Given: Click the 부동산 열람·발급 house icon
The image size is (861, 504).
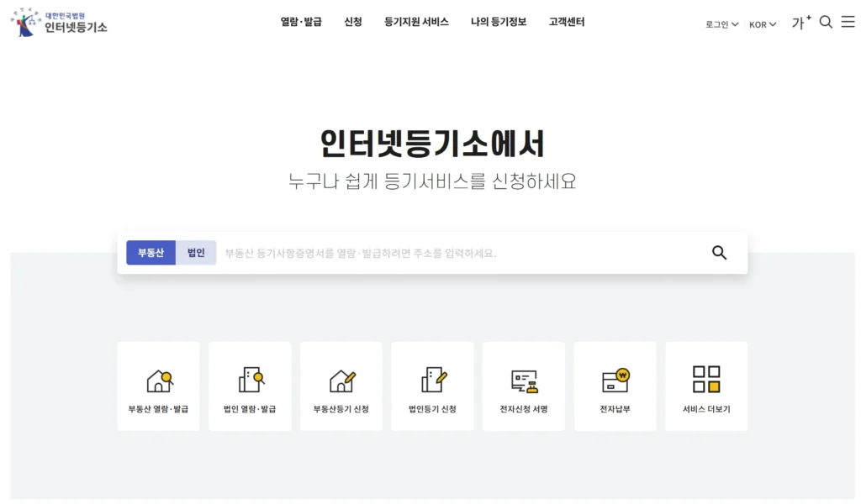Looking at the screenshot, I should coord(157,379).
